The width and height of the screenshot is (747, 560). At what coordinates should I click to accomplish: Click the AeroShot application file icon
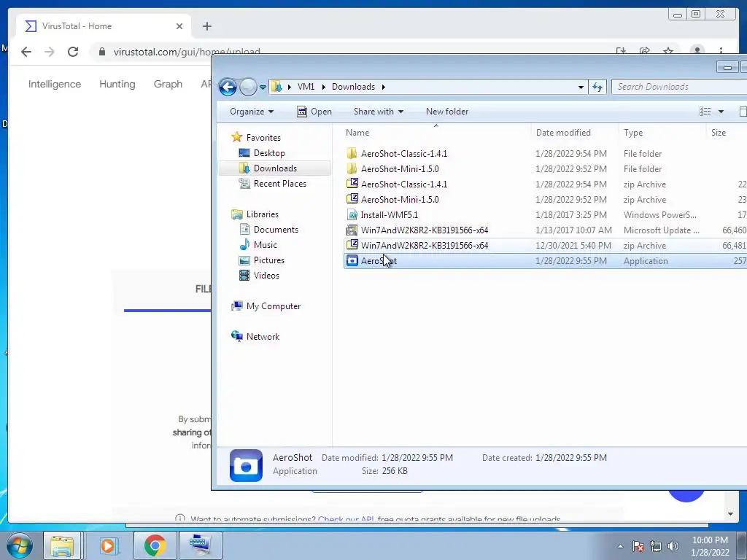pyautogui.click(x=352, y=260)
